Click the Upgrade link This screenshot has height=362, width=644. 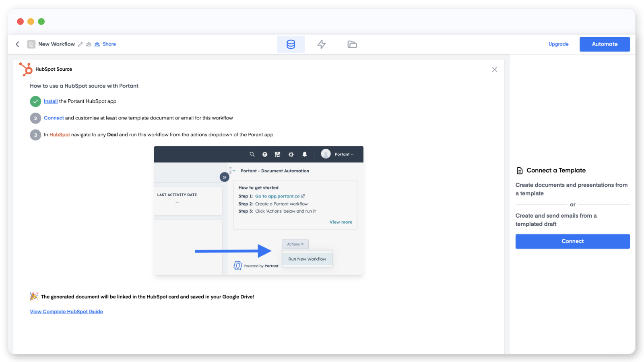click(x=558, y=44)
